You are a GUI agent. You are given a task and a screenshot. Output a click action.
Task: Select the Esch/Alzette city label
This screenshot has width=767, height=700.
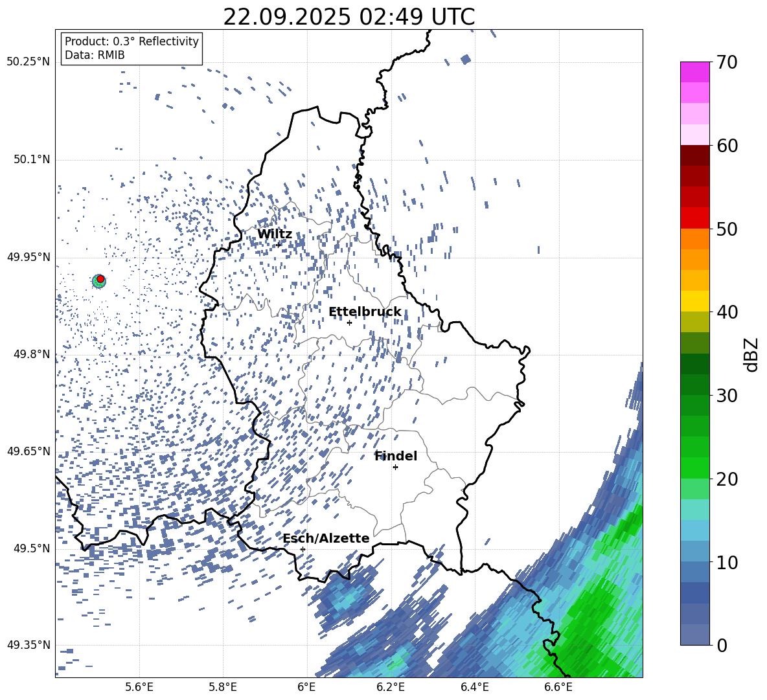(x=326, y=538)
